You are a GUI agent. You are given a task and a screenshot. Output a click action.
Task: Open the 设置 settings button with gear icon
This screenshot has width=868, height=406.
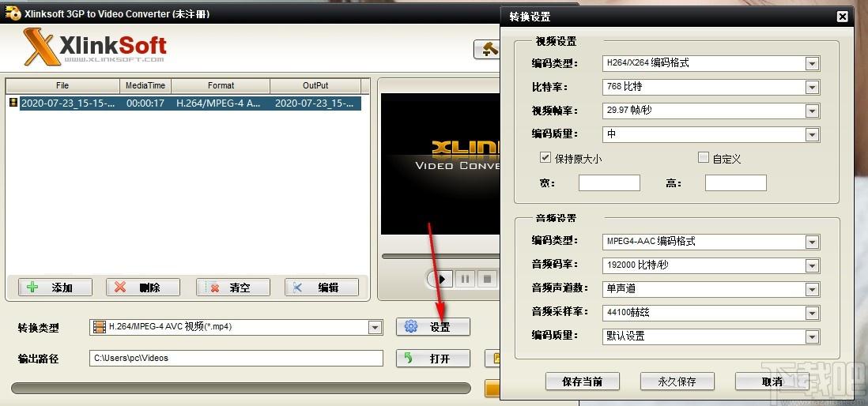(433, 327)
